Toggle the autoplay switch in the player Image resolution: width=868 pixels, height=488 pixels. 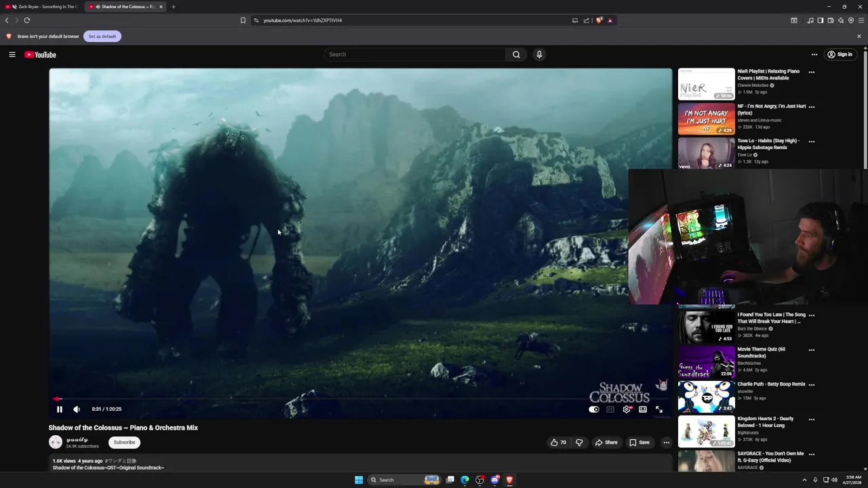[x=594, y=409]
